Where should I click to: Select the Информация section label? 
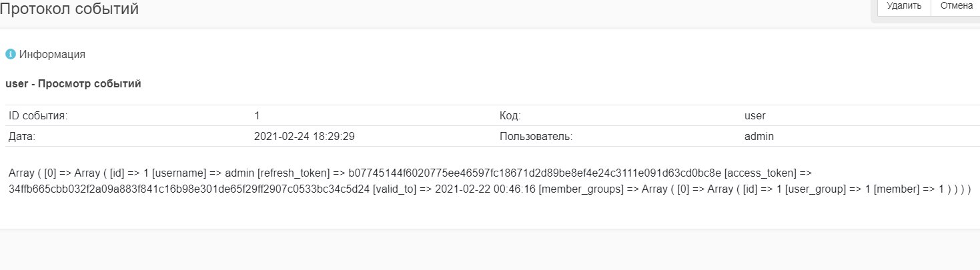[52, 54]
